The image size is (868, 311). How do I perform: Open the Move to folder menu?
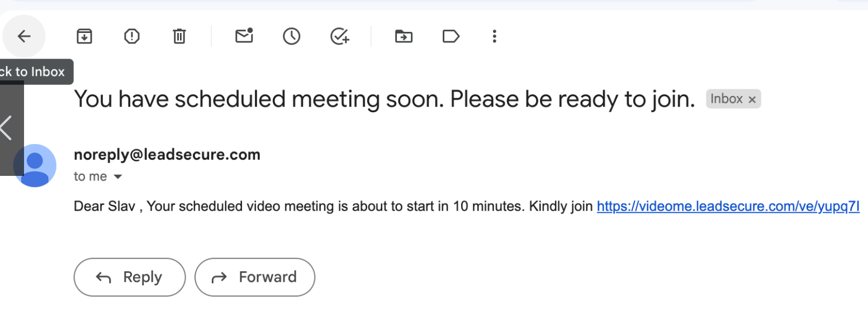[x=403, y=37]
